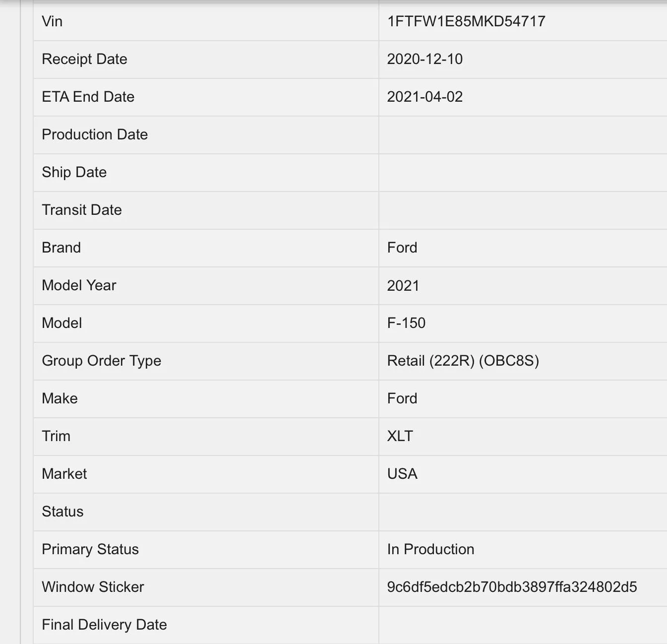Select the XLT trim value
The width and height of the screenshot is (667, 644).
click(x=400, y=436)
